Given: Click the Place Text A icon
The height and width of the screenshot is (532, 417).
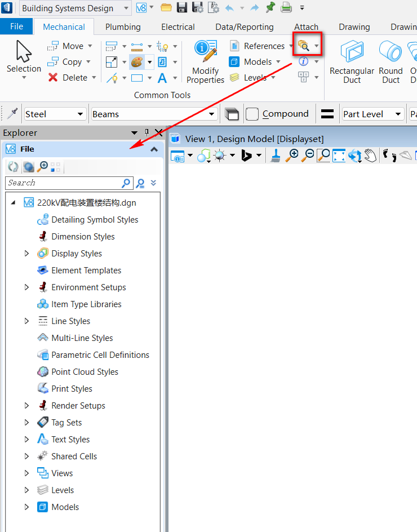Looking at the screenshot, I should [x=162, y=78].
